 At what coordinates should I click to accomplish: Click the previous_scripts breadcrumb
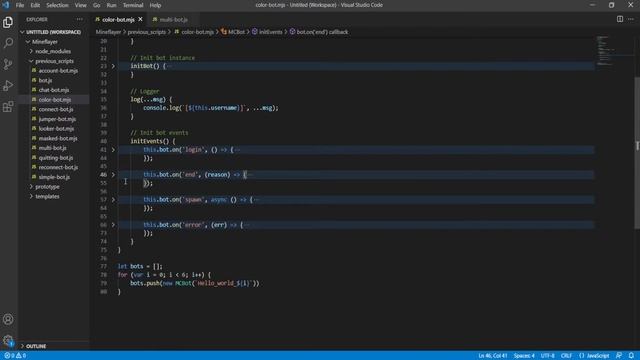tap(147, 32)
